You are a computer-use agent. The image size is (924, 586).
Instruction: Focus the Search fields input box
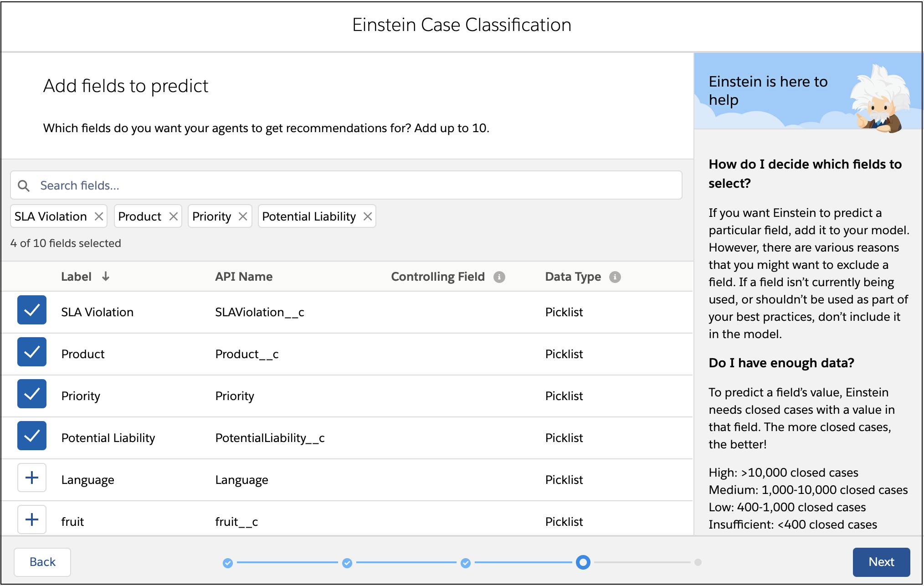346,185
